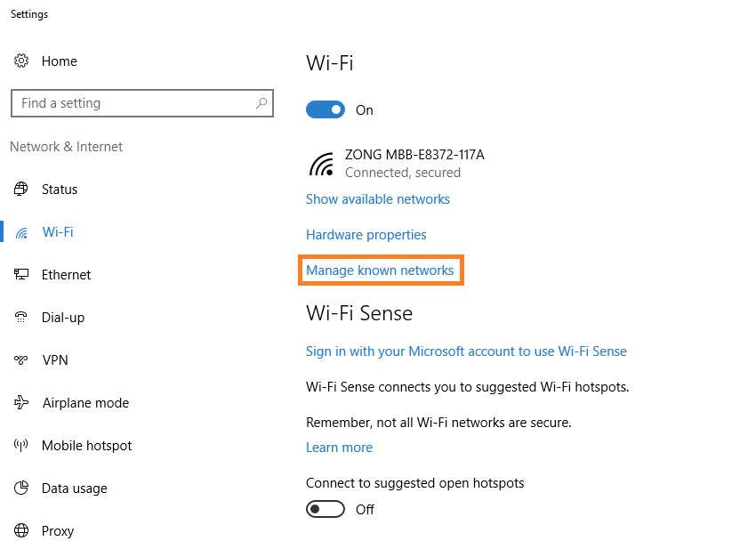This screenshot has height=541, width=756.
Task: Open Manage known networks
Action: click(381, 270)
